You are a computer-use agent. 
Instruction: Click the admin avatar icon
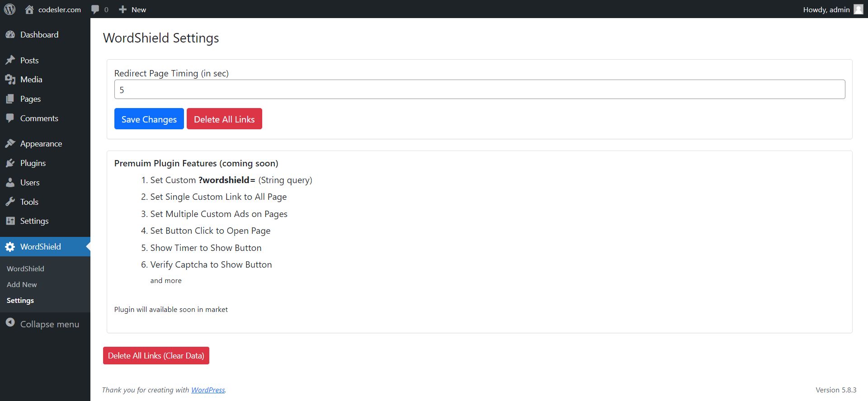[x=859, y=9]
